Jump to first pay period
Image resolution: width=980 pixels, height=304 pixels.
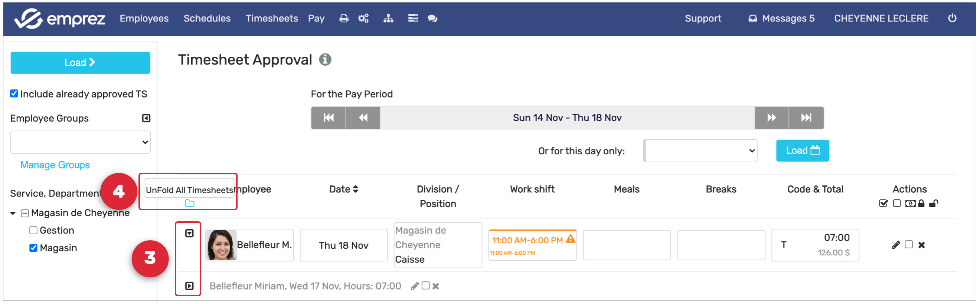(328, 118)
